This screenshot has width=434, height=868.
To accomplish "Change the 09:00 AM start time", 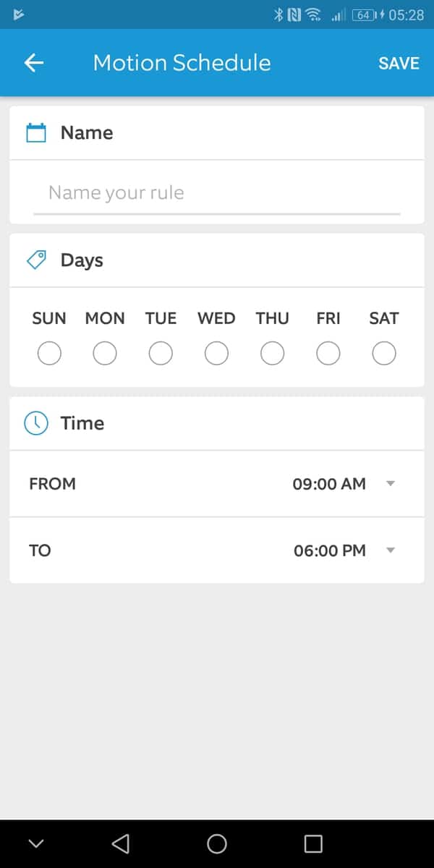I will [x=329, y=484].
